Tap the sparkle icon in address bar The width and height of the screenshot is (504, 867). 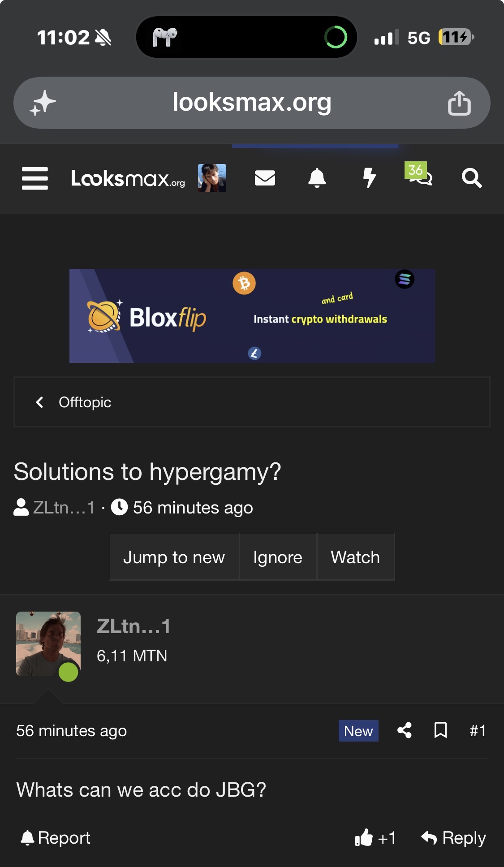tap(43, 103)
